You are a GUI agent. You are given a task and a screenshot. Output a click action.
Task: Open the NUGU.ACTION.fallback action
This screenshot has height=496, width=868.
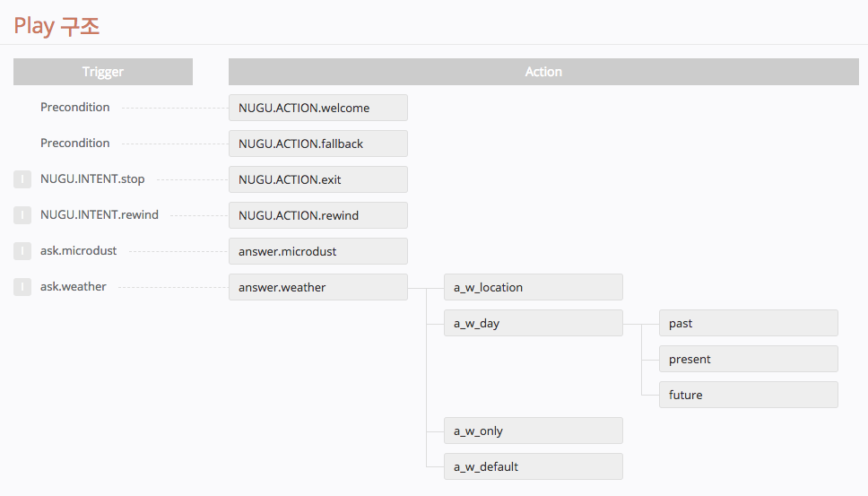(x=317, y=144)
